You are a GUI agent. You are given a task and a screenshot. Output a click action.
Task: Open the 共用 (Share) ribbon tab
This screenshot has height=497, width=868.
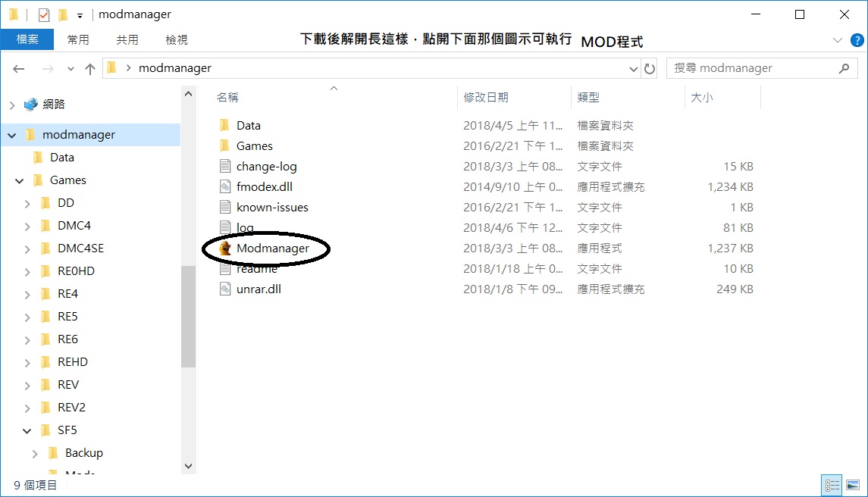[127, 39]
